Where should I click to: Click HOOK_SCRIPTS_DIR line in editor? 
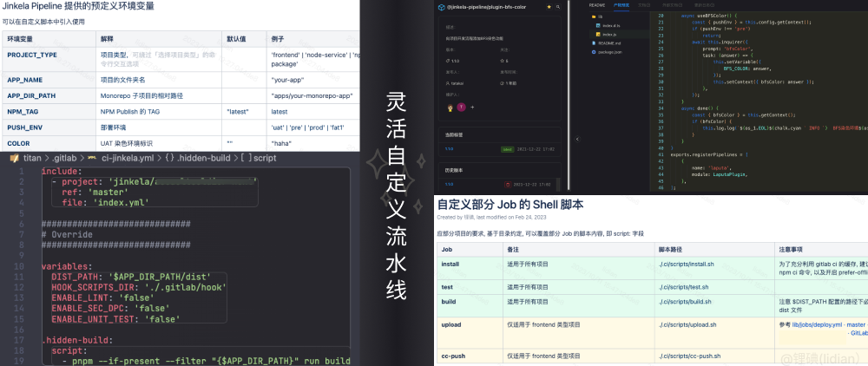click(x=138, y=287)
